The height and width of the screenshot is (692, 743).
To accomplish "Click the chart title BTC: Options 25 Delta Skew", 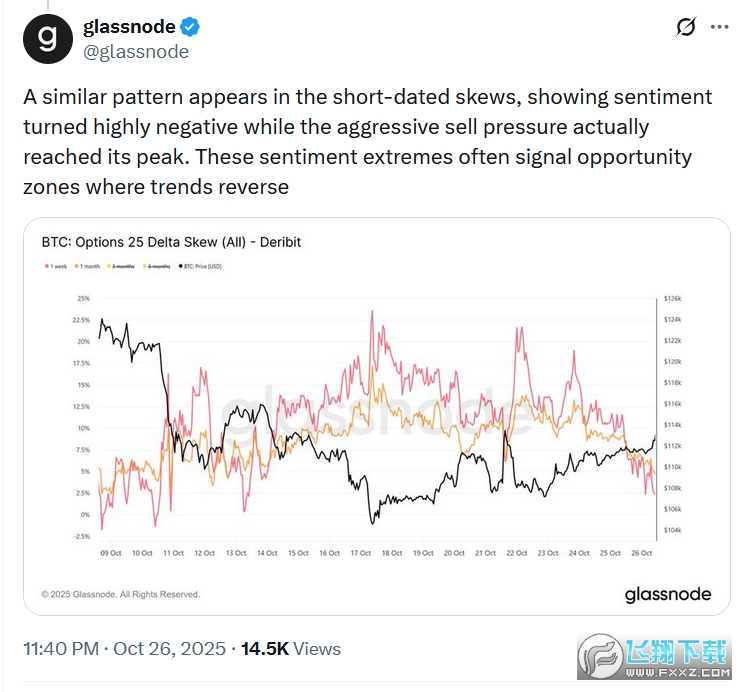I will [x=171, y=242].
